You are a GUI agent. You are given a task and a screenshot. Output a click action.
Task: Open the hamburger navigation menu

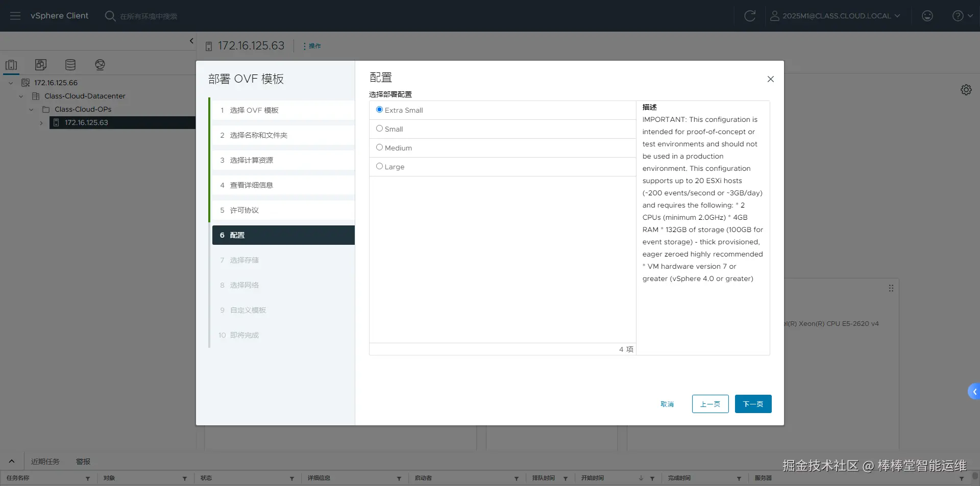click(x=15, y=16)
